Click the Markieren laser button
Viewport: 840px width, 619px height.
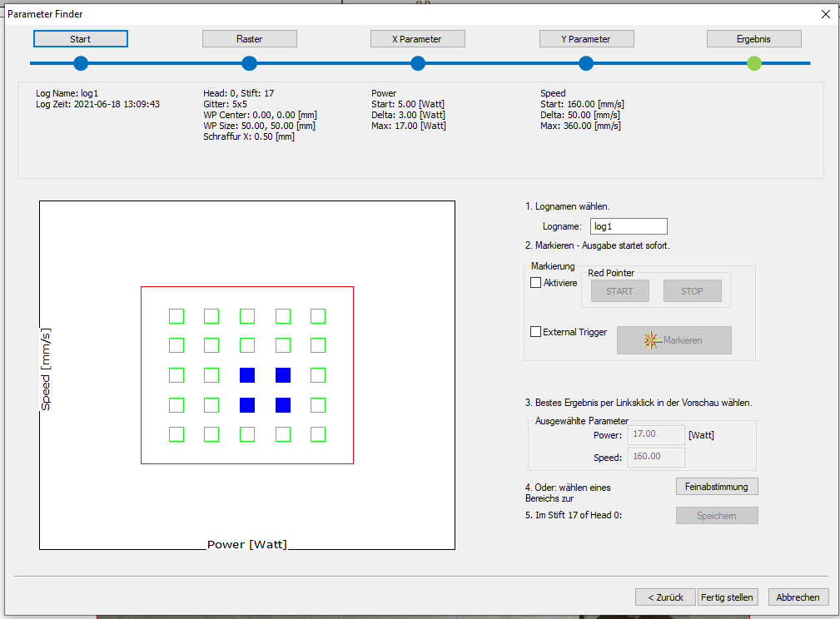click(674, 340)
